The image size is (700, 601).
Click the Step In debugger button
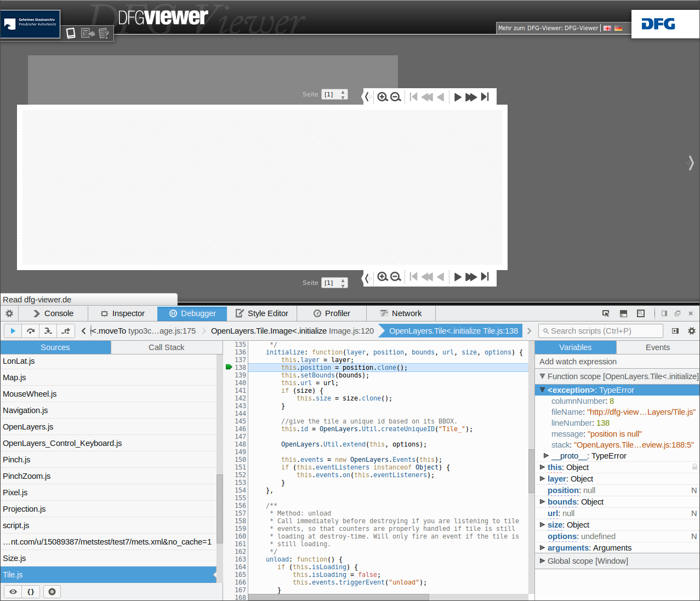48,331
